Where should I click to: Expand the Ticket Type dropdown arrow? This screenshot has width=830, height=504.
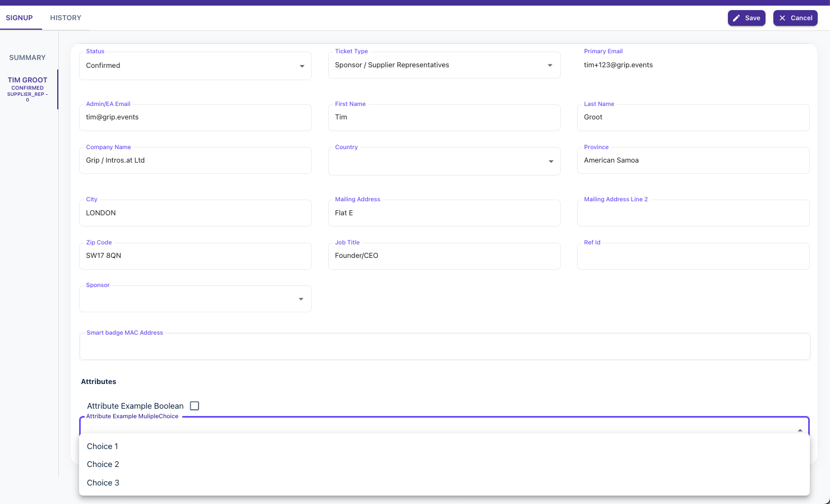(550, 66)
